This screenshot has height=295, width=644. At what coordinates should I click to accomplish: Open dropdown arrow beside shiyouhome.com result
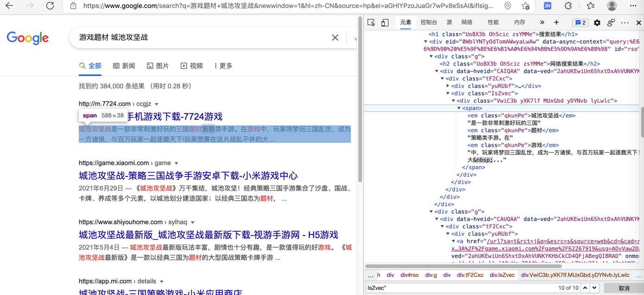193,223
